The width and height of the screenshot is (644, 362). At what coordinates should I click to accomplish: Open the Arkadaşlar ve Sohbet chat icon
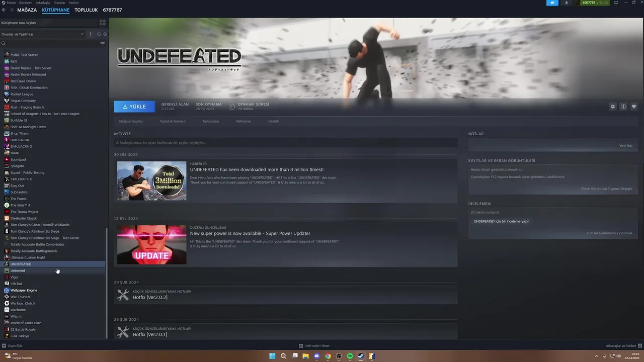[640, 346]
